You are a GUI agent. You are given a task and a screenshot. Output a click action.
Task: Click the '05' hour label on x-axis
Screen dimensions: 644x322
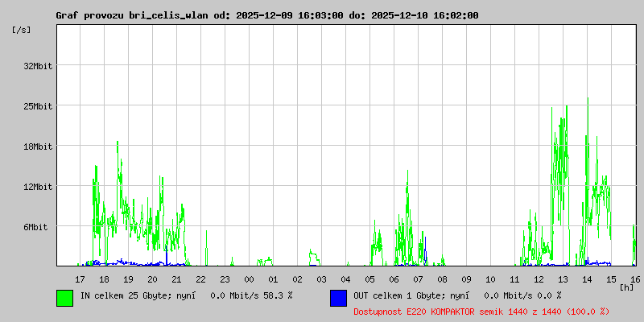point(370,279)
